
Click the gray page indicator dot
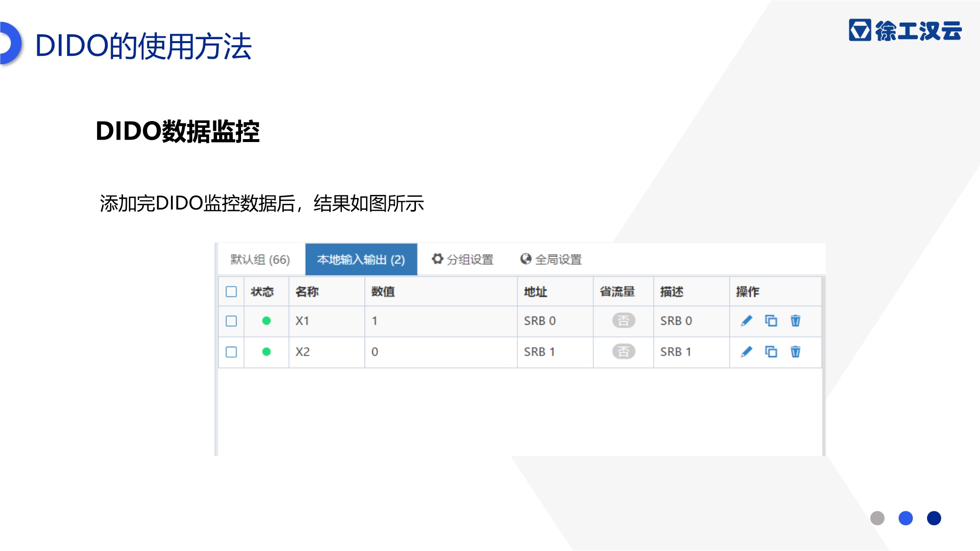tap(877, 518)
